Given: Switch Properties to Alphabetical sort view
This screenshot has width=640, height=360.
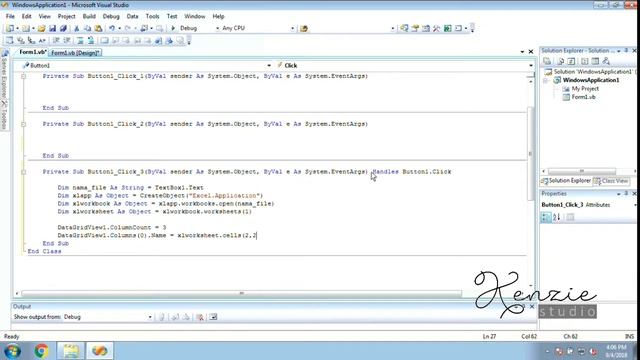Looking at the screenshot, I should coord(556,217).
